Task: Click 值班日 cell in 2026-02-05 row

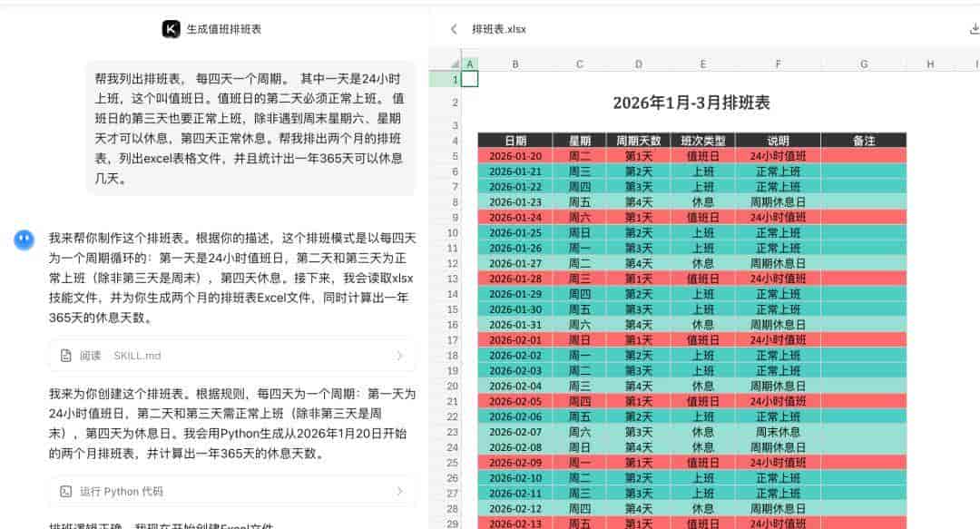Action: pos(703,401)
